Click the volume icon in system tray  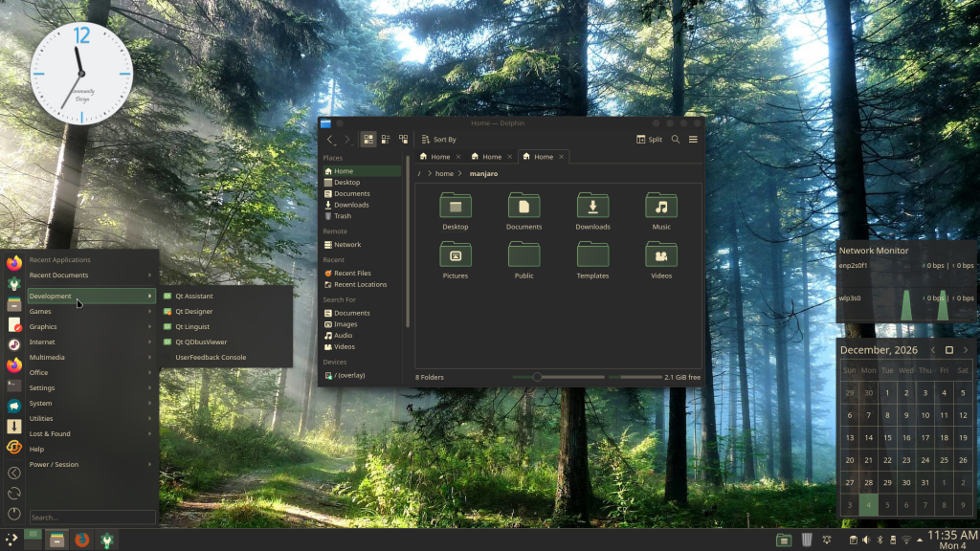point(866,540)
